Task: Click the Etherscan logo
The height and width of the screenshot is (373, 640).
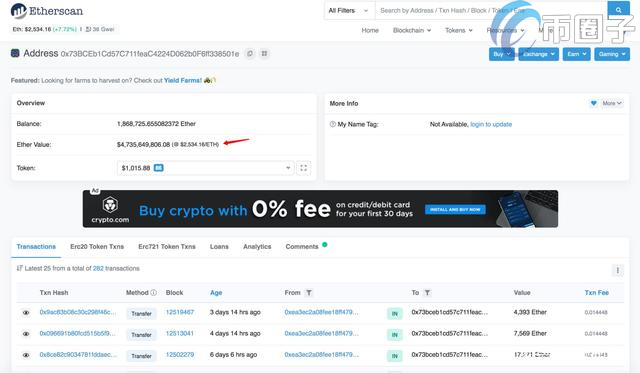Action: [x=47, y=11]
